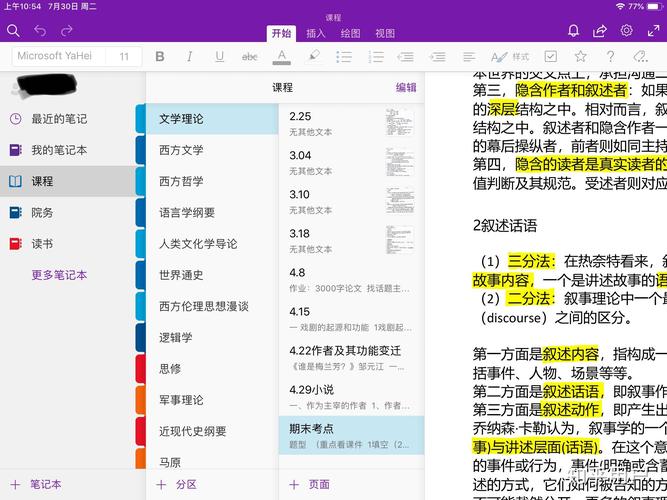Open notifications bell

573,31
